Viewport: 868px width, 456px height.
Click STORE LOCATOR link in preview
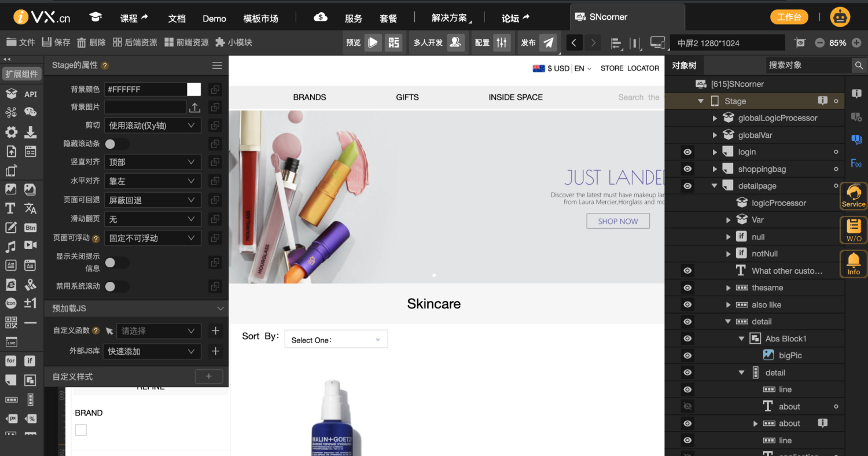(630, 68)
